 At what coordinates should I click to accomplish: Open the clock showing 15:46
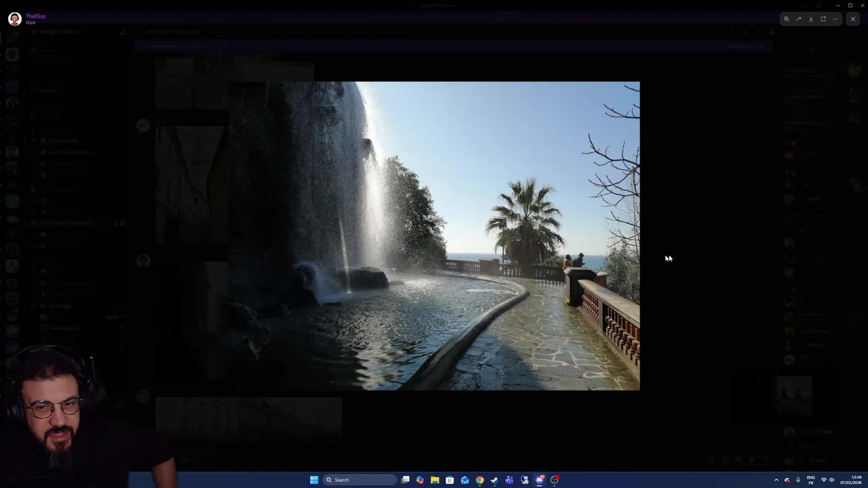tap(852, 480)
